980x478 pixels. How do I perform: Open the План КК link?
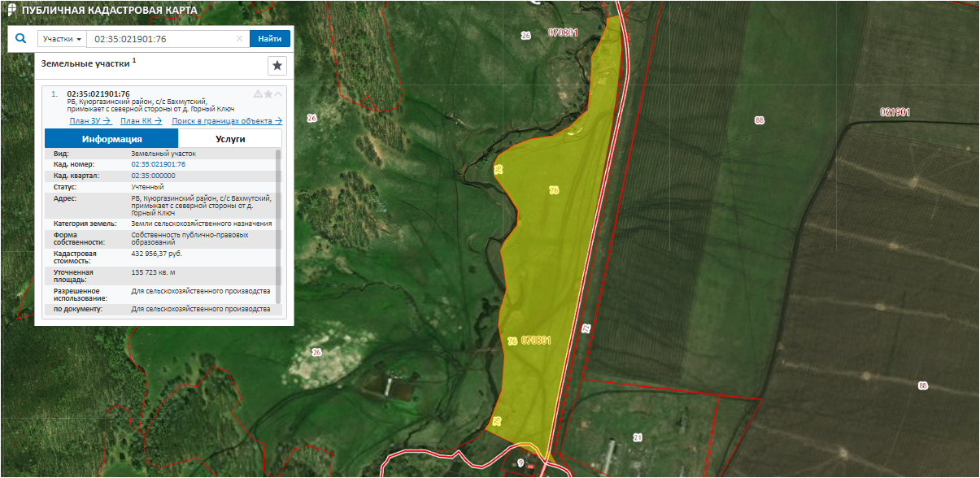141,121
